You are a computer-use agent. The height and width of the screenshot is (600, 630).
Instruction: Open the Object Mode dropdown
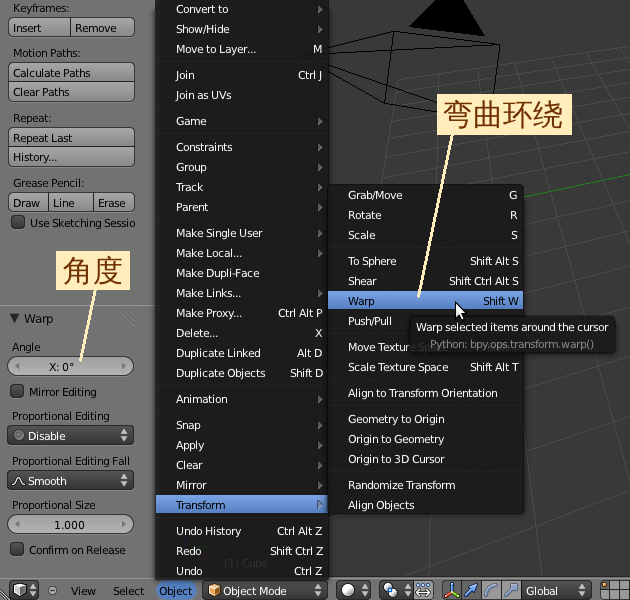click(x=265, y=590)
